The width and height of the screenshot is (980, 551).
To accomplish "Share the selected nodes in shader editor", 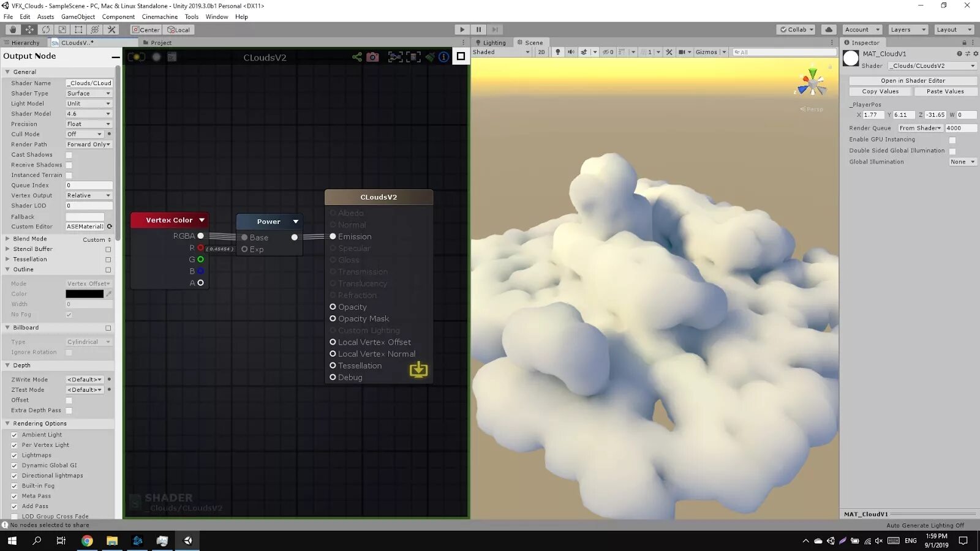I will point(357,57).
